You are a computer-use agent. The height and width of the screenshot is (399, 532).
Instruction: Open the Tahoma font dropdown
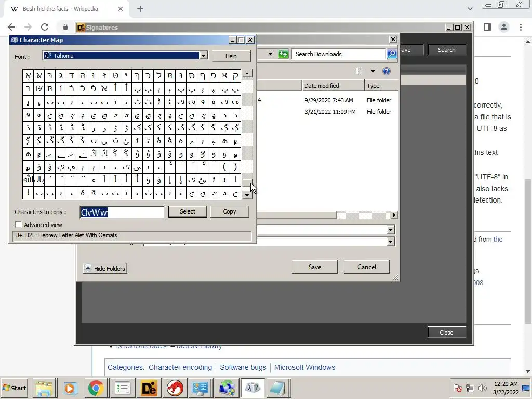click(x=203, y=56)
